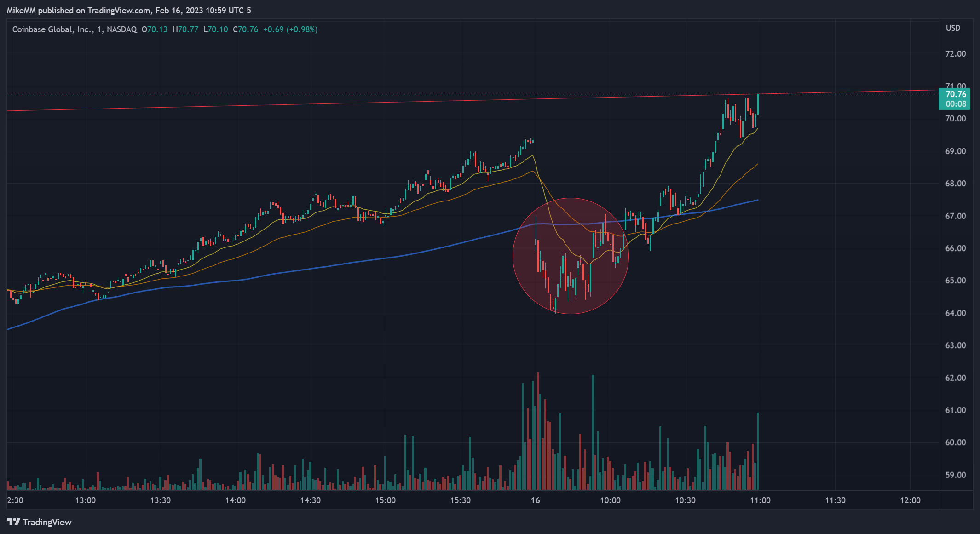Click the 64.00 price axis label
This screenshot has width=980, height=534.
click(x=956, y=313)
